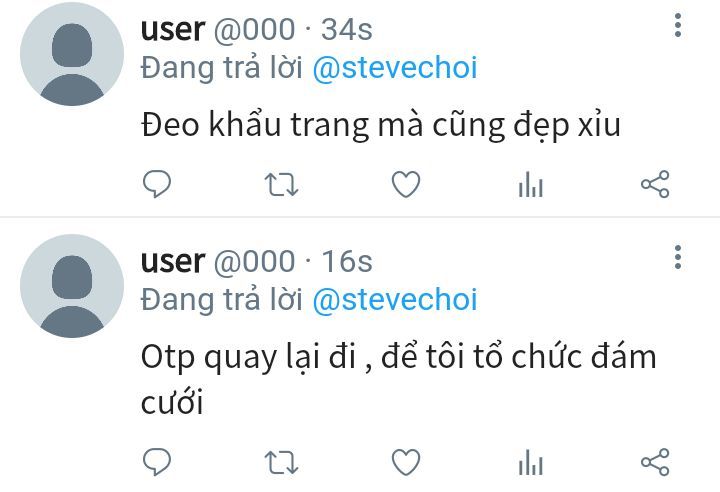
Task: Open the tweet text 'Đeo khẩu trang mà cũng đẹp xỉu'
Action: pyautogui.click(x=381, y=125)
